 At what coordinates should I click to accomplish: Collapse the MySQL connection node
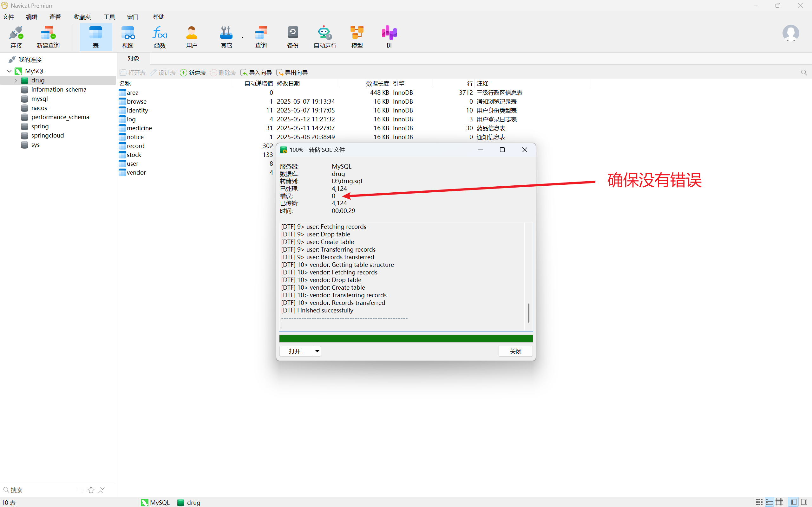10,71
